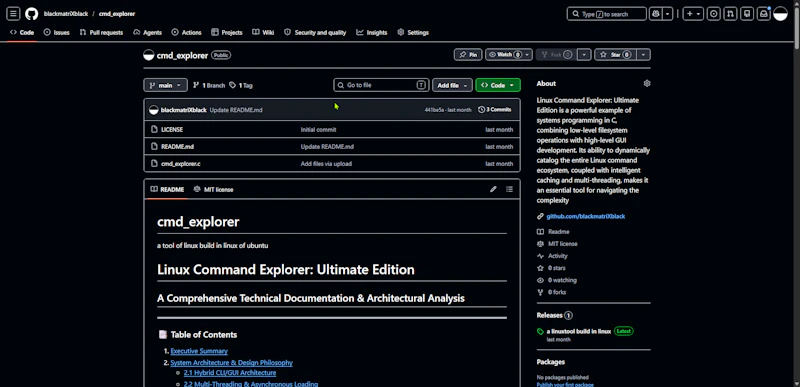This screenshot has width=800, height=387.
Task: Click the Initial commit message link
Action: pyautogui.click(x=318, y=130)
